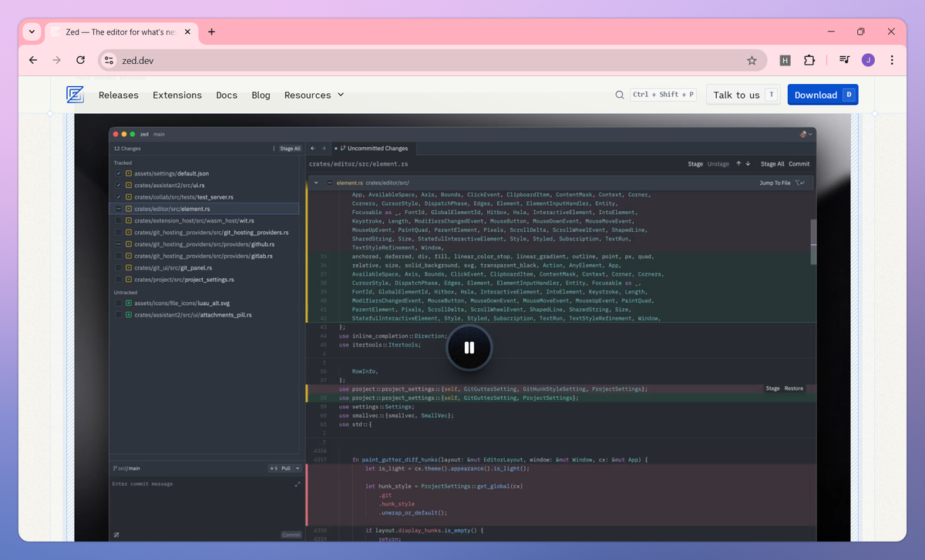Open the Releases page

(119, 95)
